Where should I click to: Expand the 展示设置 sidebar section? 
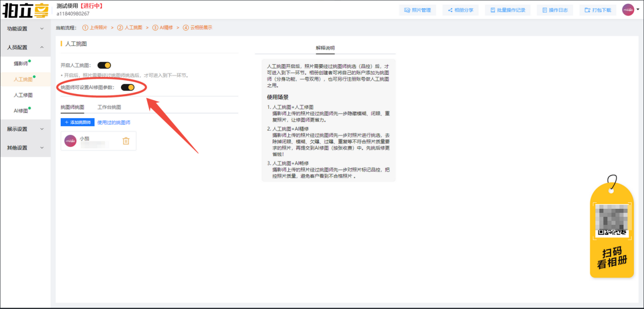click(25, 129)
